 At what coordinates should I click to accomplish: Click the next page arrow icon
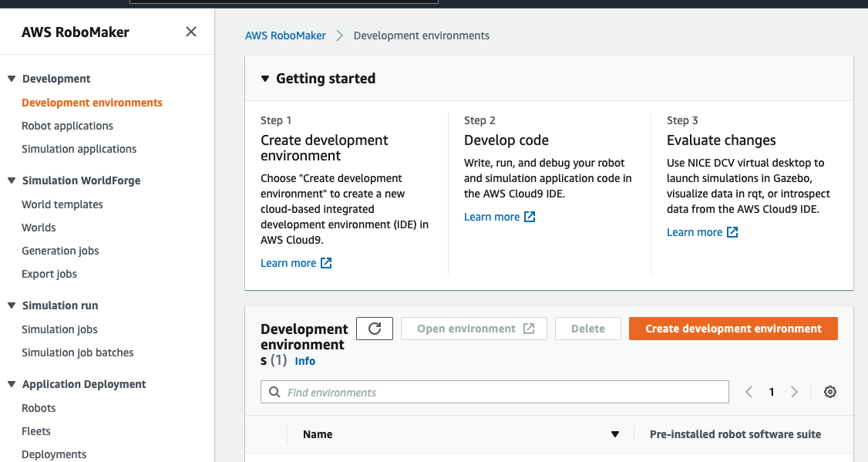[795, 392]
